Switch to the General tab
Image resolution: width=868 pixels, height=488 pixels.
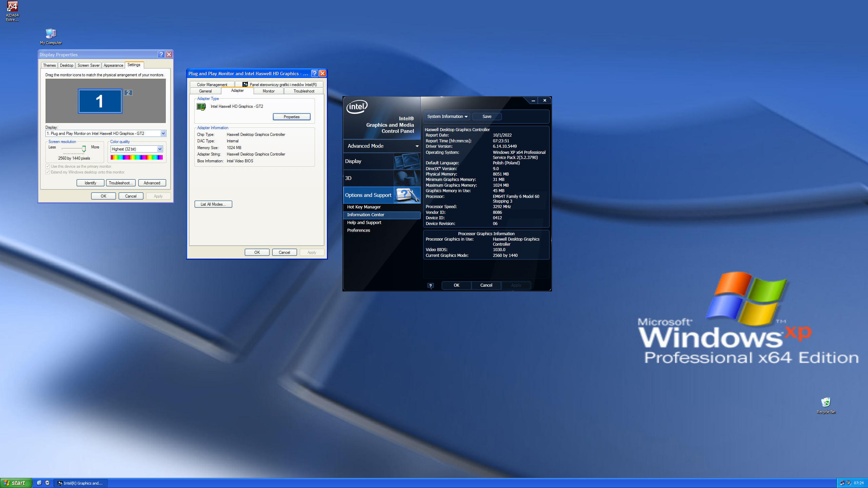coord(205,91)
